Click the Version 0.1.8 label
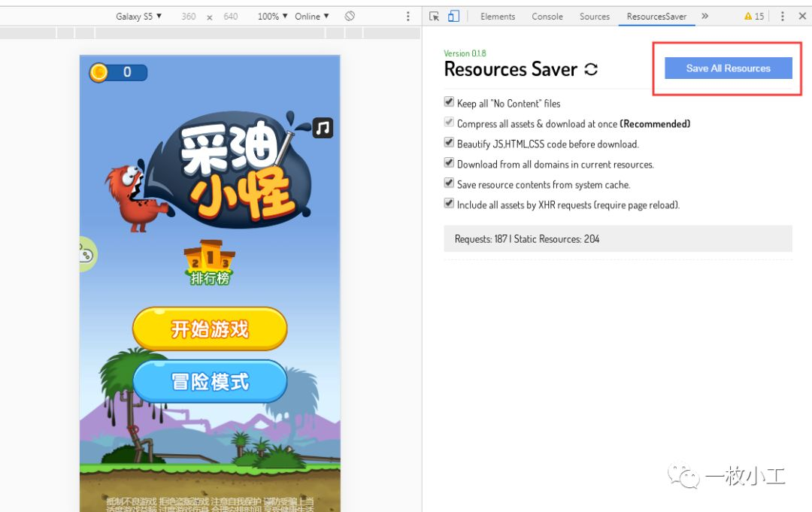Viewport: 812px width, 512px height. coord(465,53)
